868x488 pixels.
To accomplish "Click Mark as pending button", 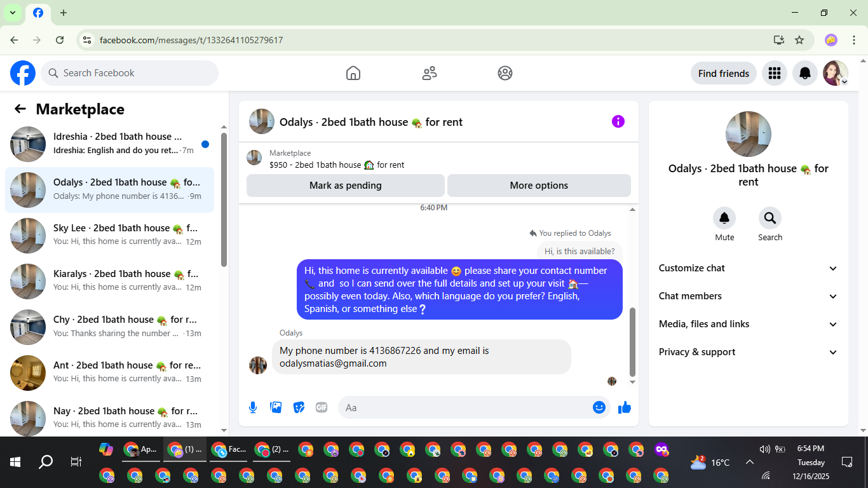I will point(346,186).
